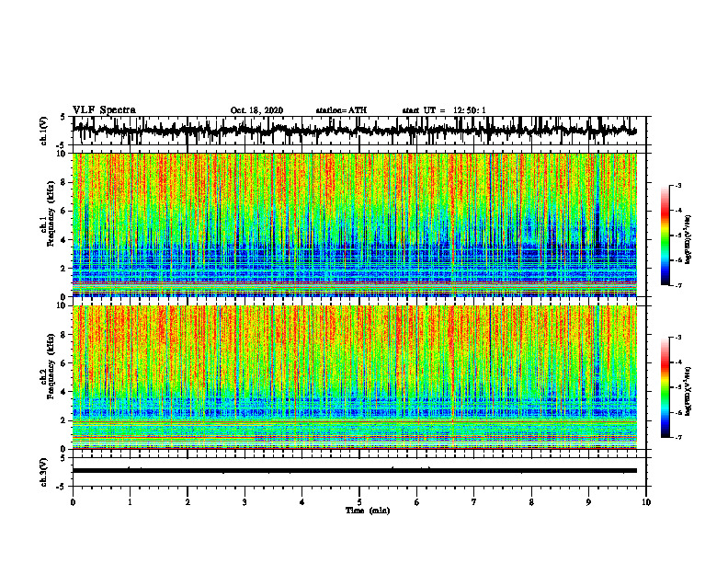Screen dimensions: 728x563
Task: Click the ch.1 spectrogram panel
Action: coord(355,224)
